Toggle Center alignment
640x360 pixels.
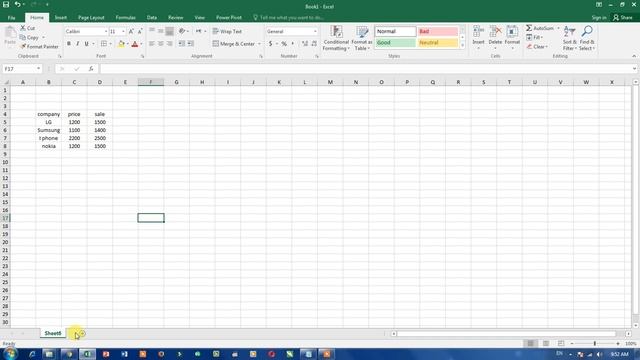(x=161, y=44)
